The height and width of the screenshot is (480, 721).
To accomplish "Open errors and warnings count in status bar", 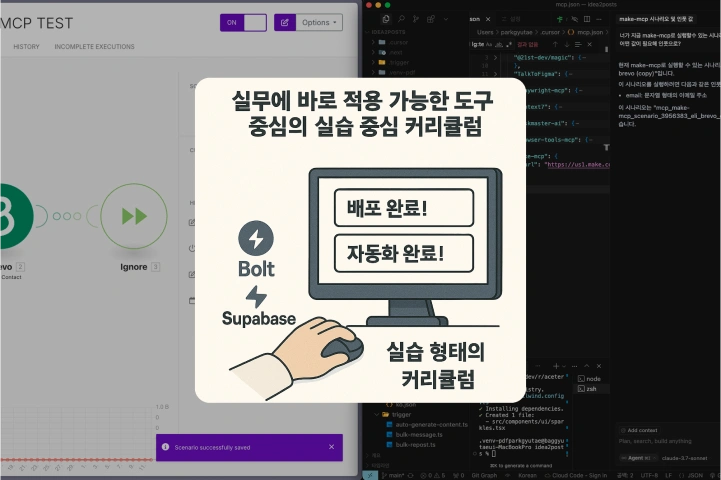I will pyautogui.click(x=433, y=475).
